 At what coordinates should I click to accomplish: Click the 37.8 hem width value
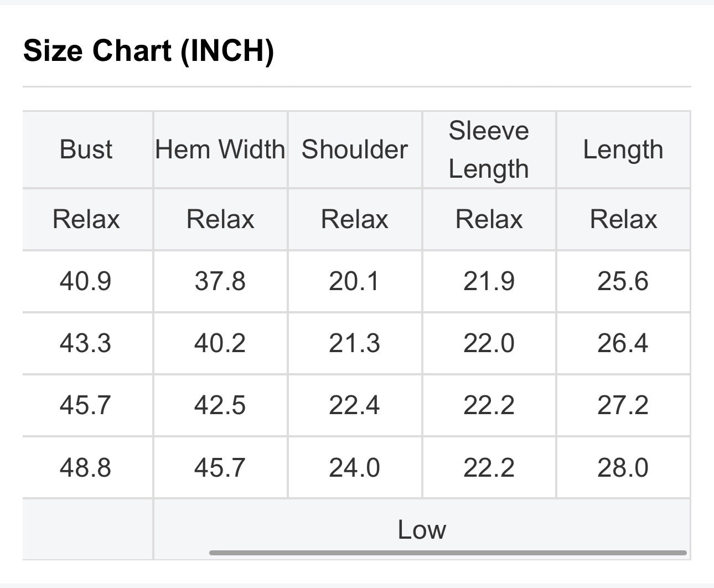pyautogui.click(x=220, y=281)
